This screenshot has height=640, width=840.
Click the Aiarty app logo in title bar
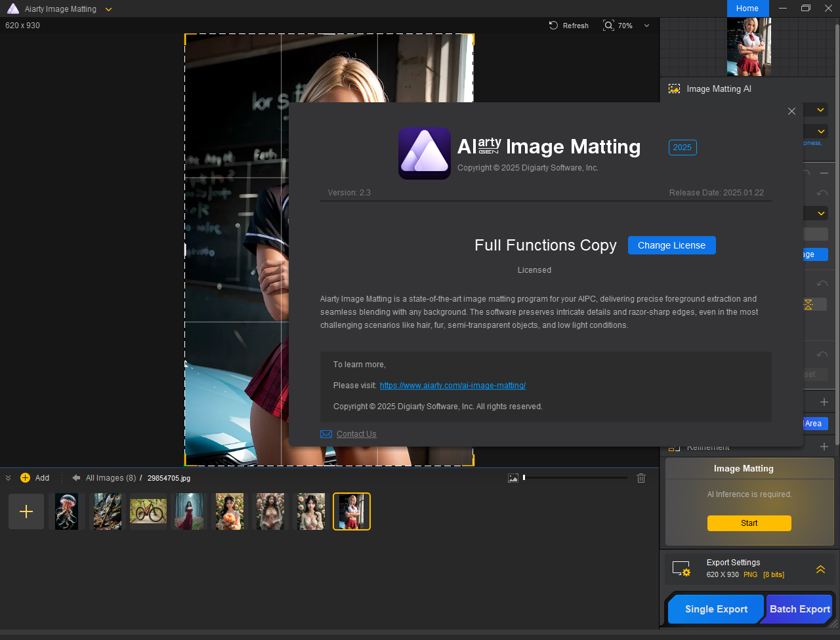(13, 9)
